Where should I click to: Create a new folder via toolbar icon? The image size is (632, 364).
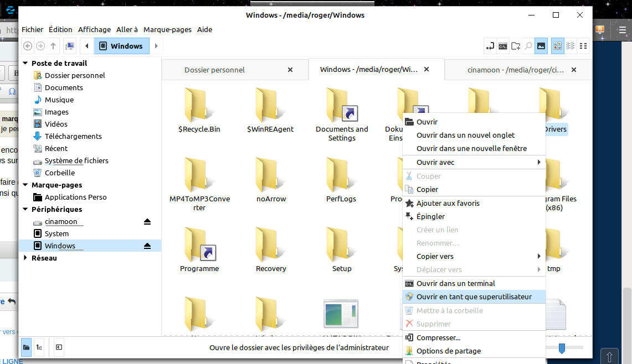516,46
